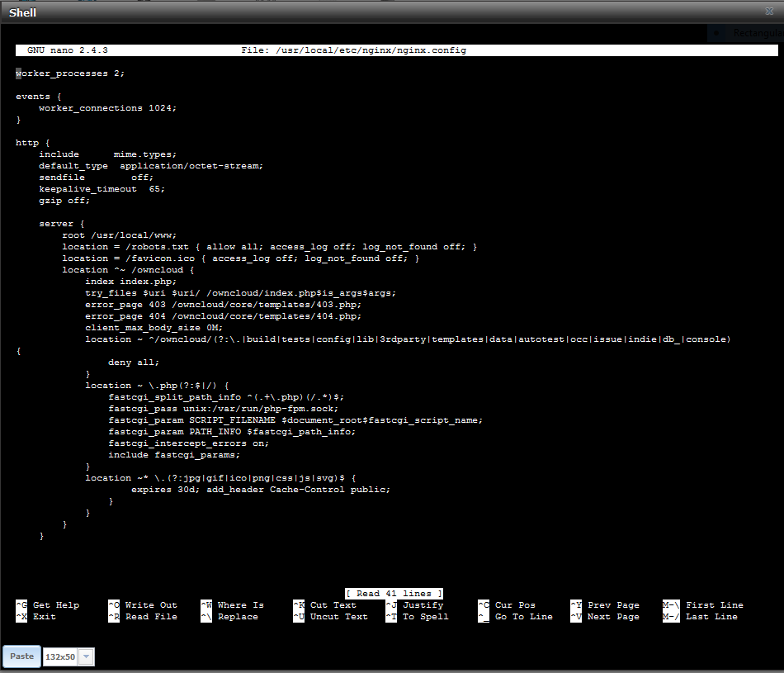Screen dimensions: 784x673
Task: Select the Write Out shortcut
Action: pos(150,605)
